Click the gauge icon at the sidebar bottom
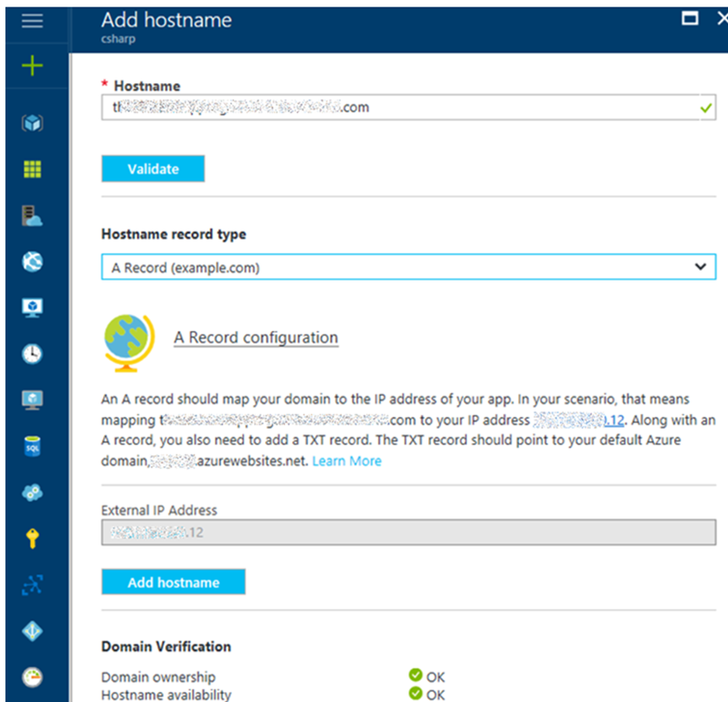 (32, 677)
